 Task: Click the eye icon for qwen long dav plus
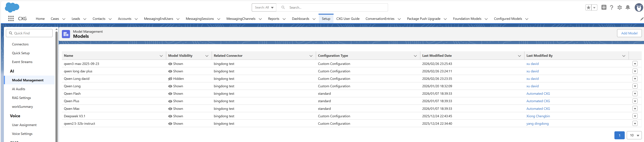click(170, 71)
